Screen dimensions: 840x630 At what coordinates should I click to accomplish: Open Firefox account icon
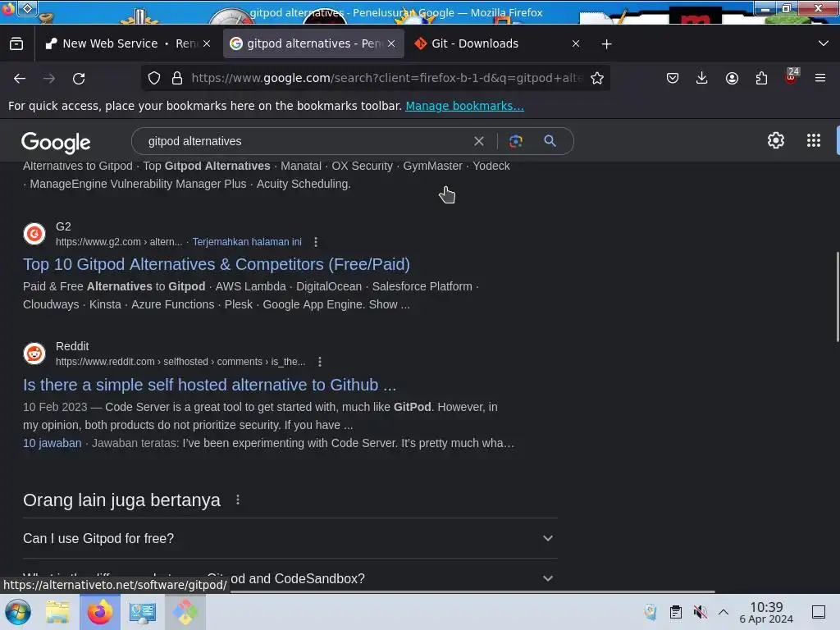[732, 78]
